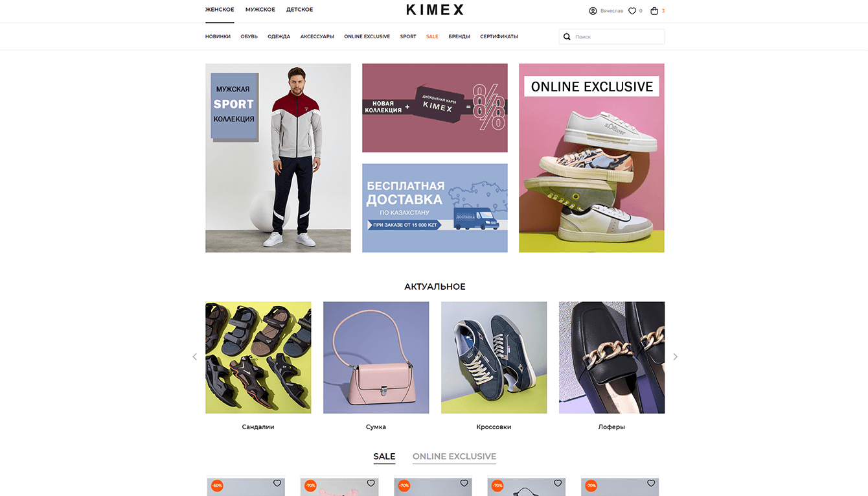Add the first -60% product to favorites
This screenshot has width=868, height=496.
coord(277,483)
